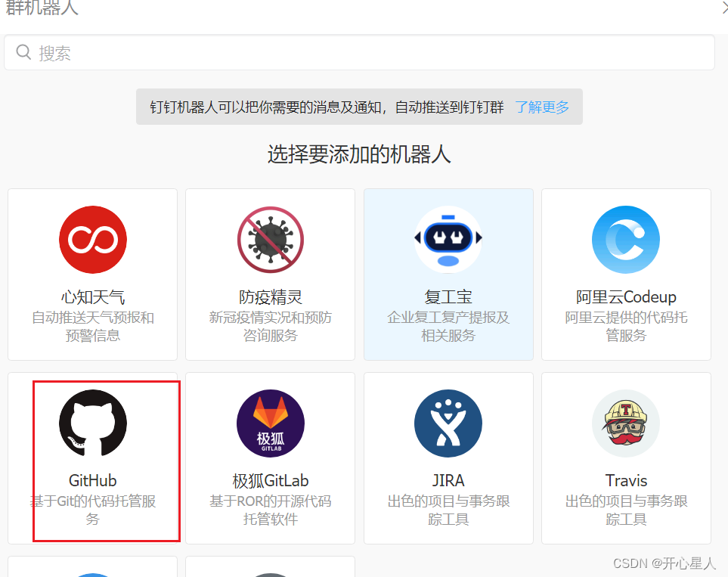Click the 心知天气 robot name

click(93, 297)
